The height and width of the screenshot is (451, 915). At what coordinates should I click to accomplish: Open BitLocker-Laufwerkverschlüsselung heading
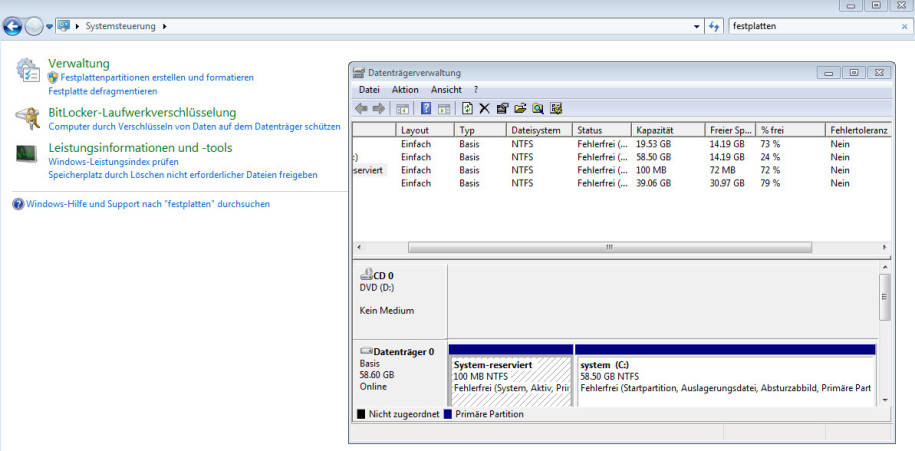[x=142, y=112]
